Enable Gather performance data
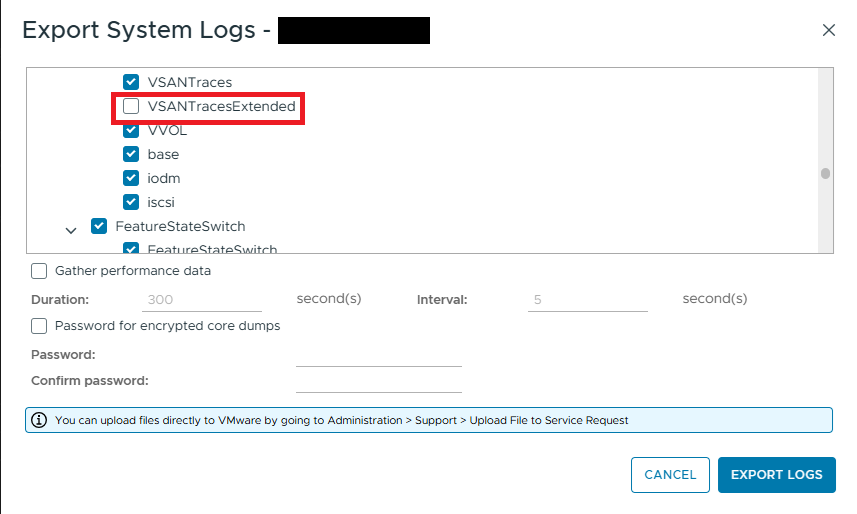 (39, 271)
